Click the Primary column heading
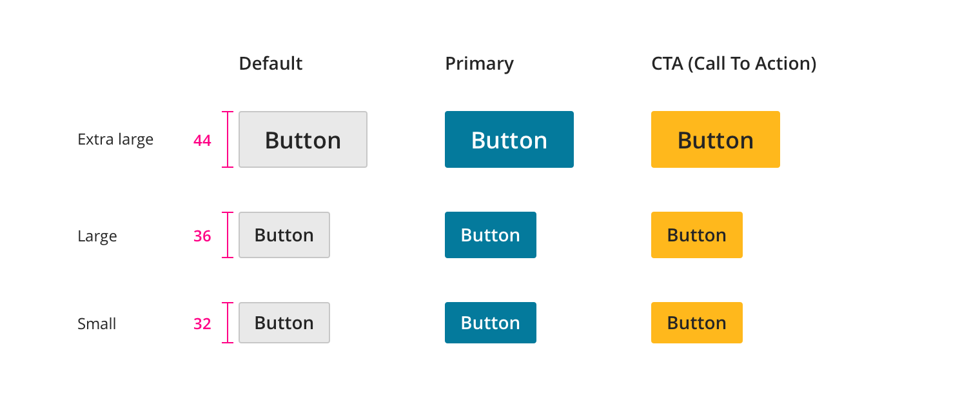The image size is (980, 395). (x=479, y=63)
